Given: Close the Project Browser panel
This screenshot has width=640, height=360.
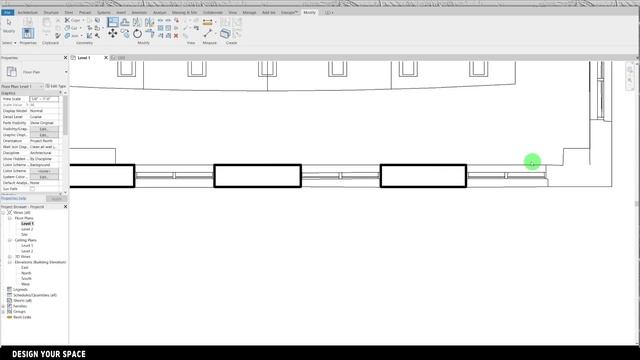Looking at the screenshot, I should pyautogui.click(x=65, y=207).
